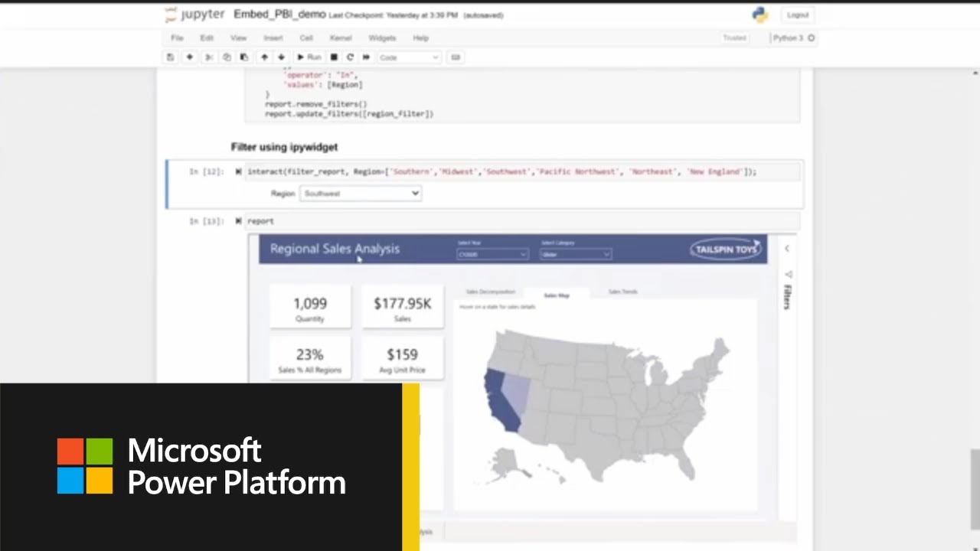Click the In [12] interact code cell
The width and height of the screenshot is (980, 551).
point(523,172)
